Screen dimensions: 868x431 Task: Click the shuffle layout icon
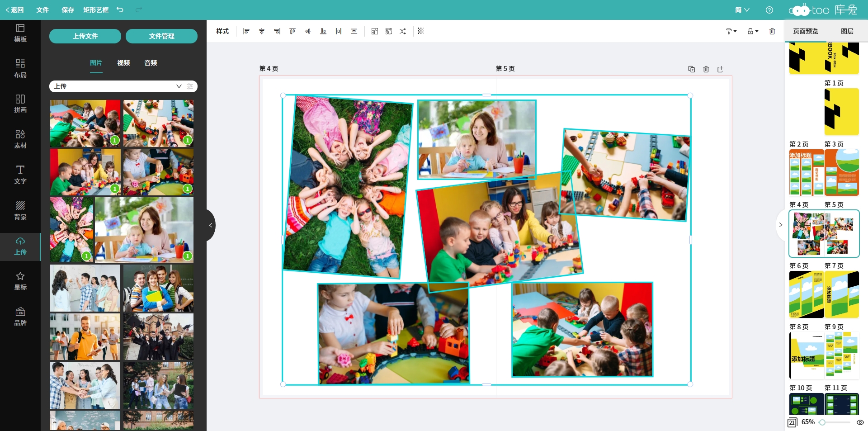coord(403,31)
